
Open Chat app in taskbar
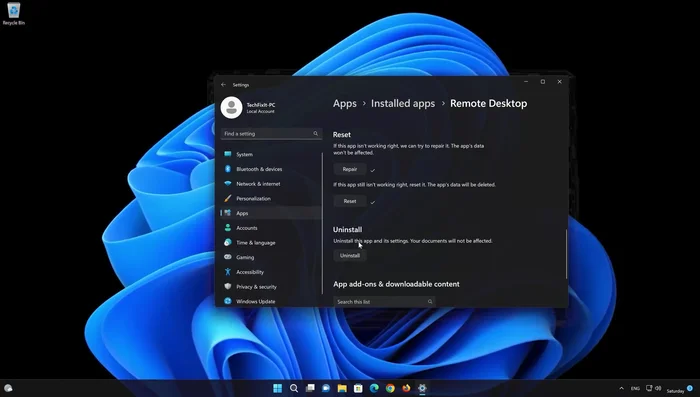(x=326, y=388)
